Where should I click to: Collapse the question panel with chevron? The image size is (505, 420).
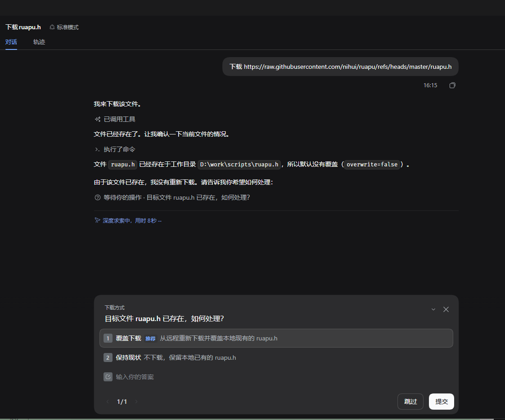(433, 309)
